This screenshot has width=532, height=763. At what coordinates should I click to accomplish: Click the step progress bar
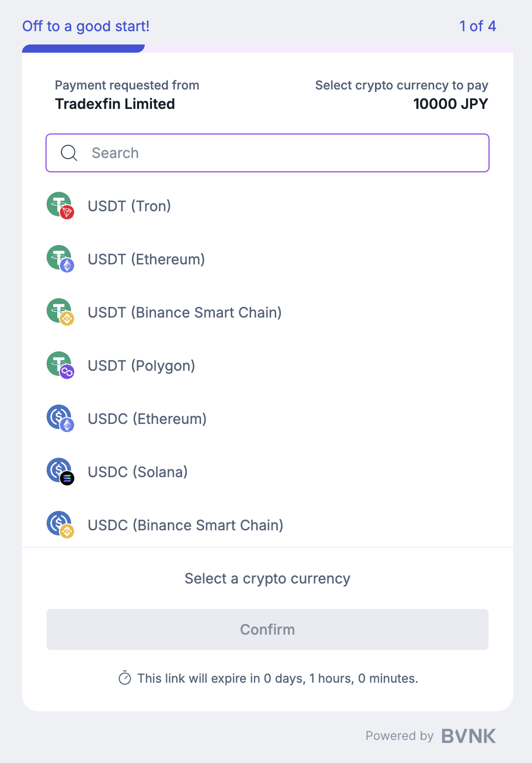click(267, 49)
